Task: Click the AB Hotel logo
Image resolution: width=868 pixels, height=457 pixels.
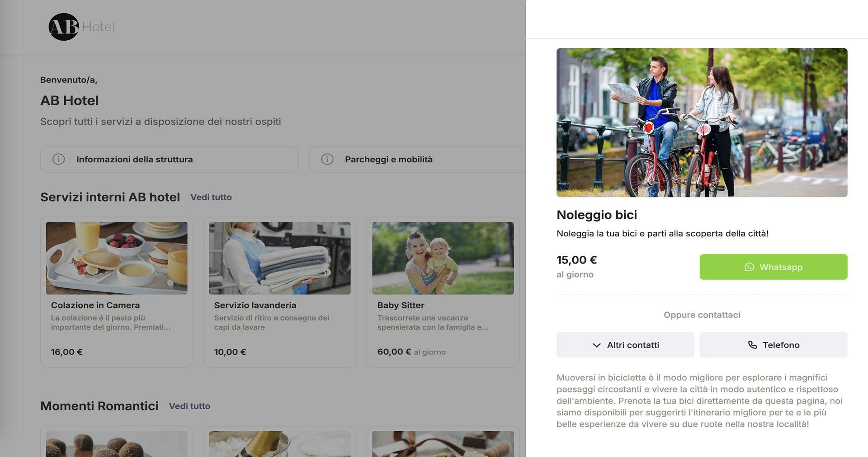Action: coord(81,27)
